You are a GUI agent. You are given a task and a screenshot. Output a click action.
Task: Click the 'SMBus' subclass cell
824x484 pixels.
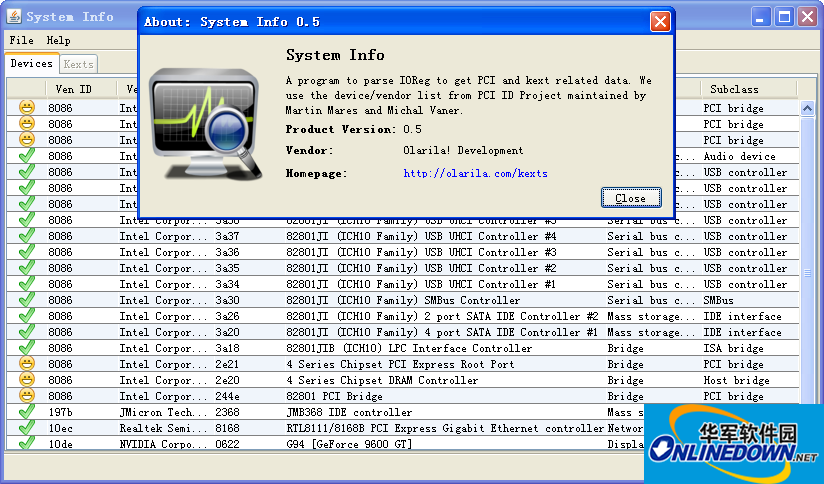[x=718, y=301]
